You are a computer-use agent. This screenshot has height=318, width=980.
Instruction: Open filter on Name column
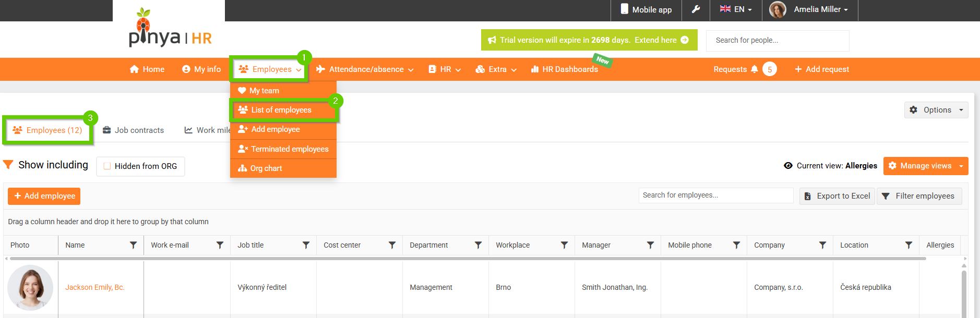coord(133,245)
